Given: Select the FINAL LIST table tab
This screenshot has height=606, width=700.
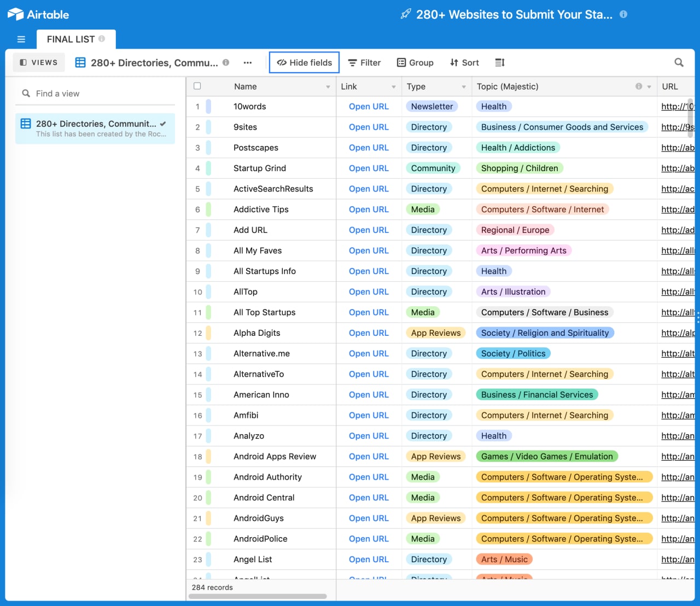Looking at the screenshot, I should pyautogui.click(x=76, y=39).
